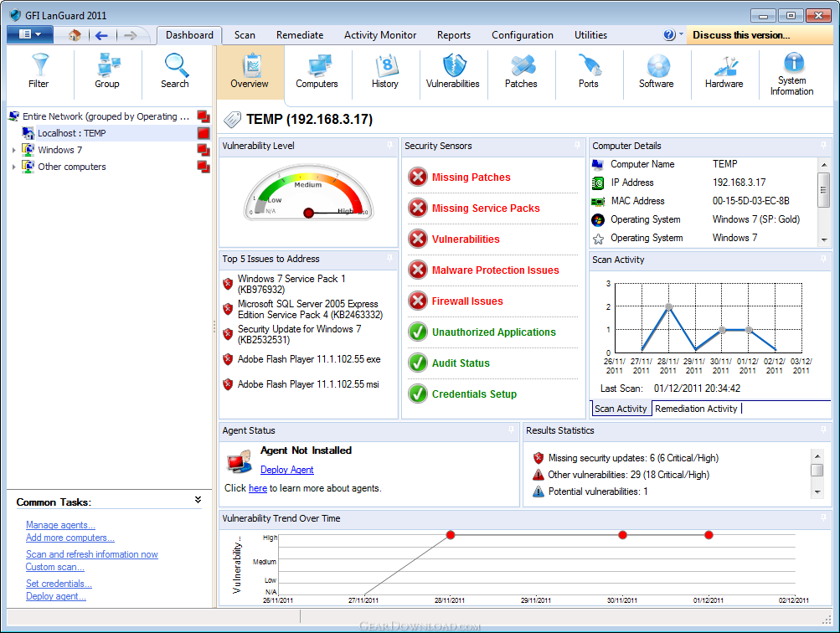Click Missing security updates statistic
The image size is (840, 633).
626,458
